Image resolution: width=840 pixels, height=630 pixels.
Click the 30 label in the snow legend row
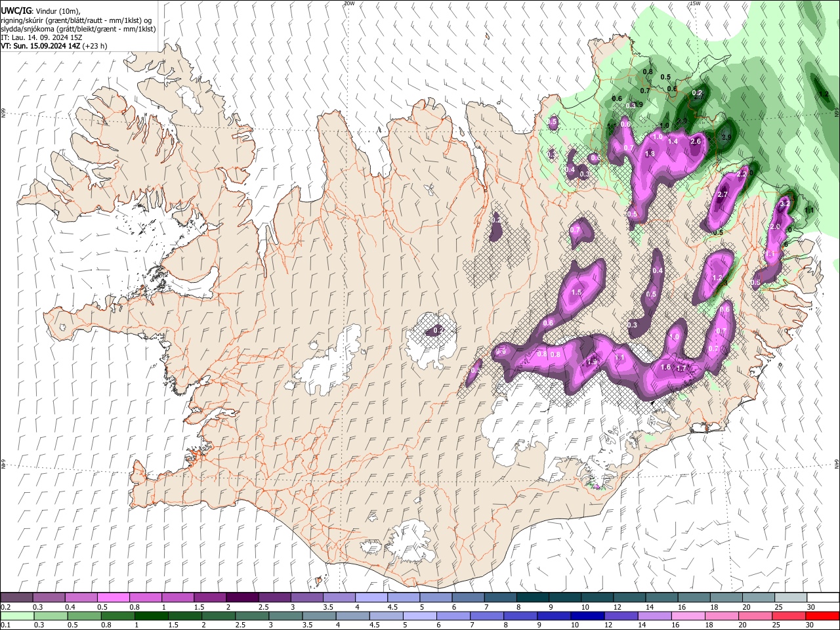pyautogui.click(x=811, y=607)
